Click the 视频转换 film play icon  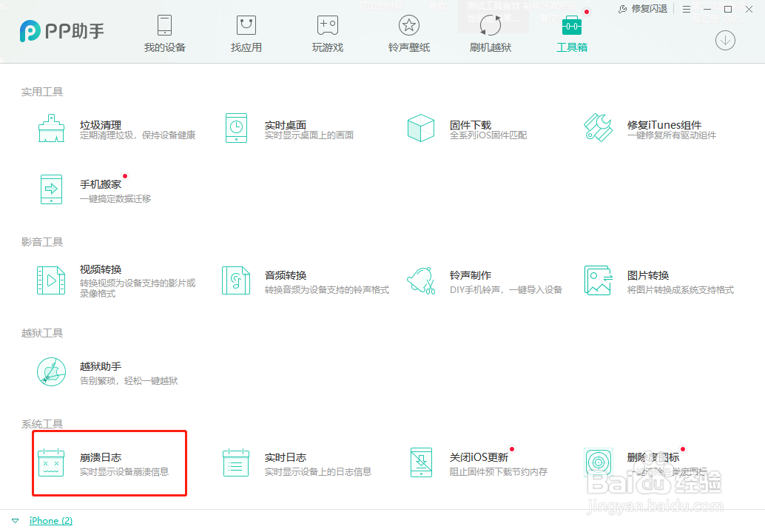51,280
